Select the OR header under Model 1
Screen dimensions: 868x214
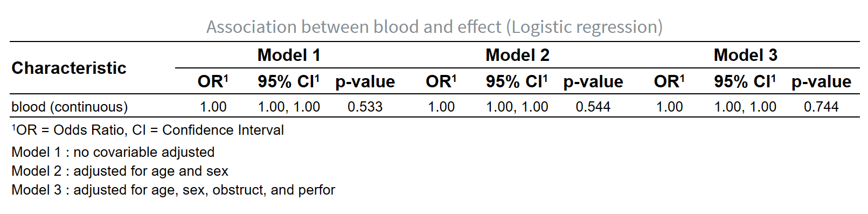213,81
